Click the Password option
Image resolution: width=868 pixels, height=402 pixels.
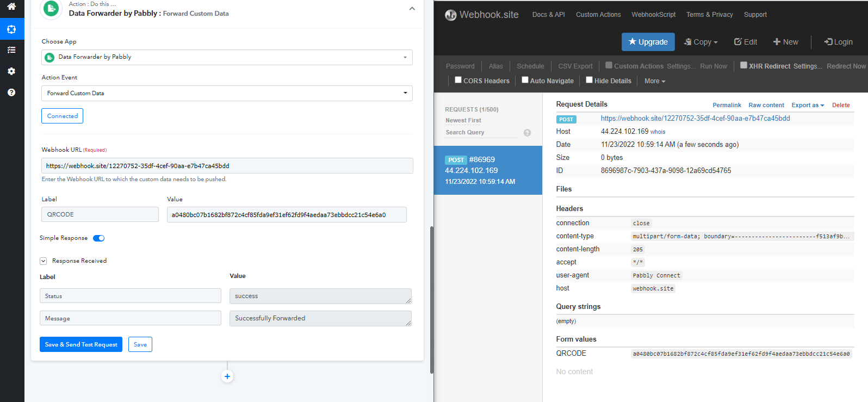pyautogui.click(x=460, y=66)
